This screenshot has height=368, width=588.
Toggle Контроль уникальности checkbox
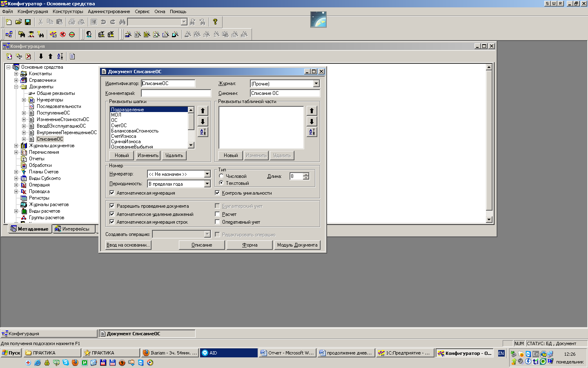tap(217, 193)
